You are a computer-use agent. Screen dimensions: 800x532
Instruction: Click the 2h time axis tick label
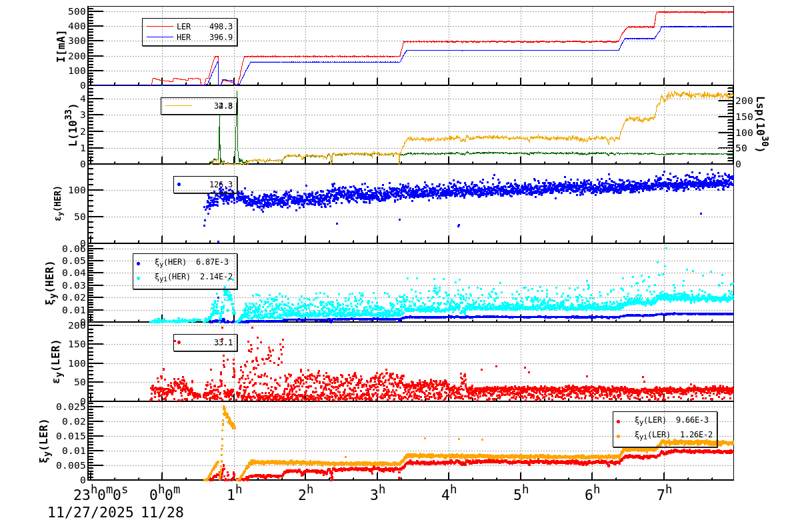[x=305, y=495]
